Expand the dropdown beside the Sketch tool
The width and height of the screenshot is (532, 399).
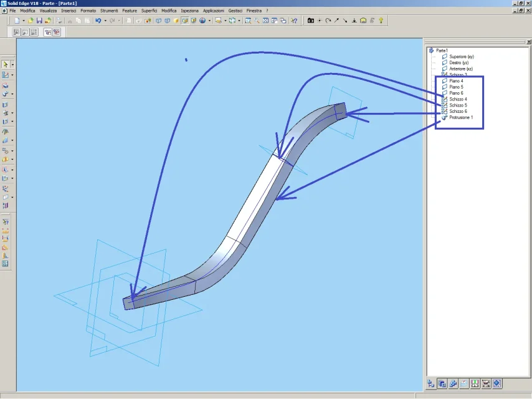pyautogui.click(x=12, y=75)
